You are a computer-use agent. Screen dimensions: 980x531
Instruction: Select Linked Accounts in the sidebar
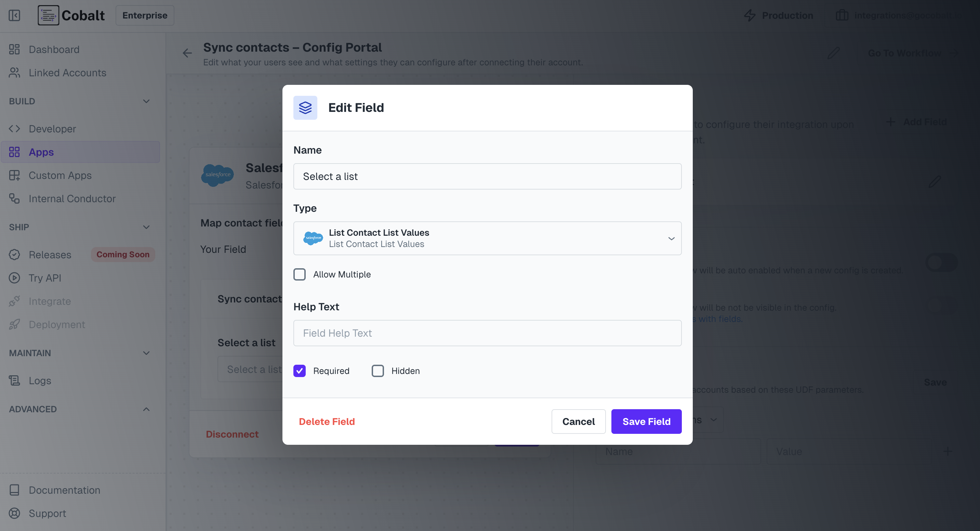tap(67, 73)
